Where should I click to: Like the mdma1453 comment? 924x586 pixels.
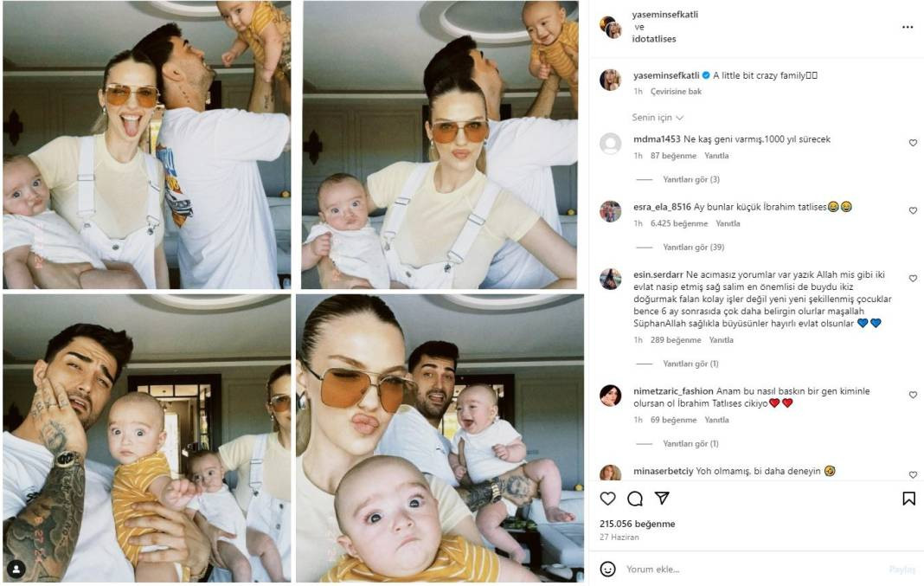tap(913, 143)
